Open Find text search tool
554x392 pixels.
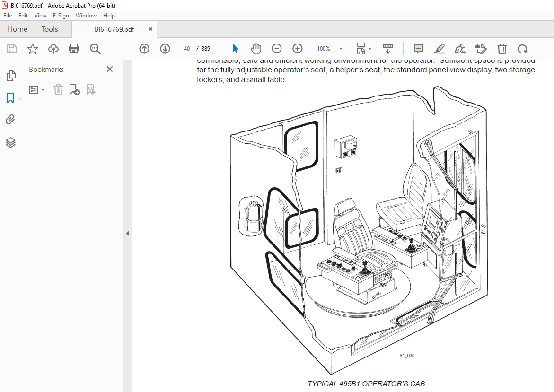tap(95, 49)
